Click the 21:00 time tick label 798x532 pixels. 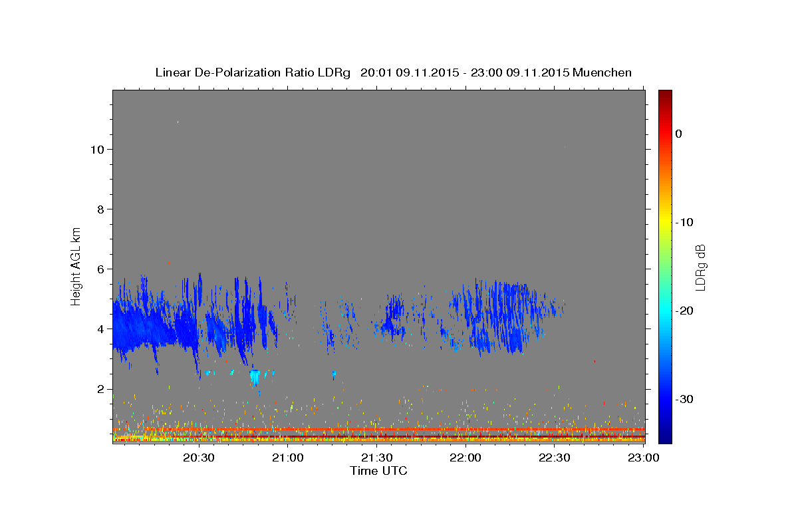click(288, 458)
